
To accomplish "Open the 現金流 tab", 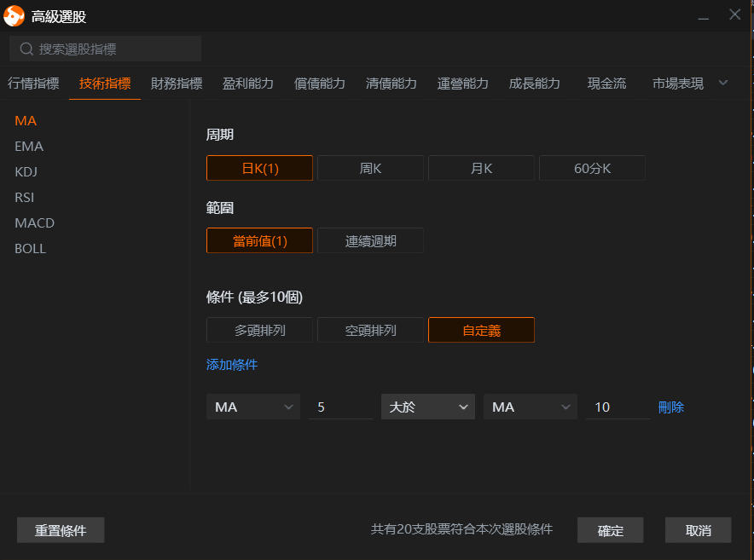I will click(x=606, y=84).
